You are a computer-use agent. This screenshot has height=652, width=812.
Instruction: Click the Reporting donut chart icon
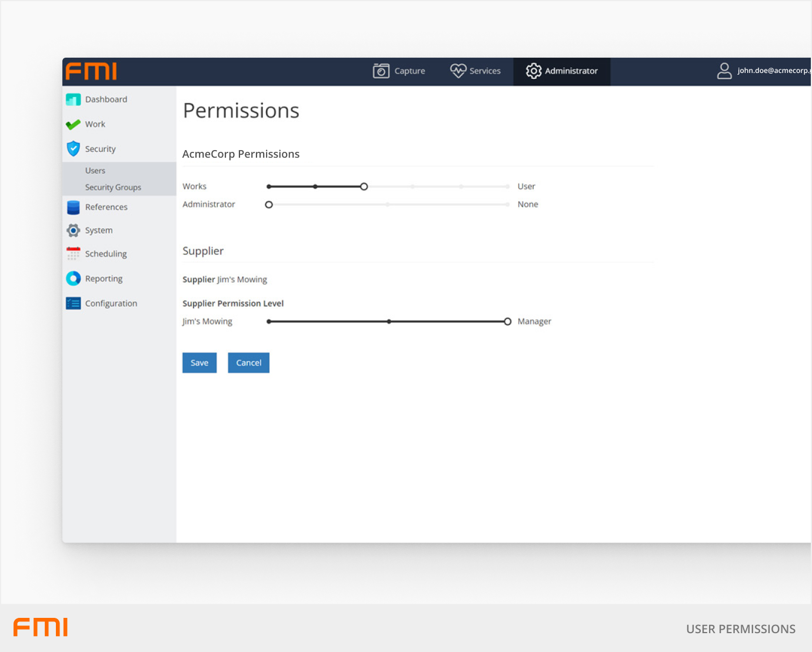click(x=73, y=278)
